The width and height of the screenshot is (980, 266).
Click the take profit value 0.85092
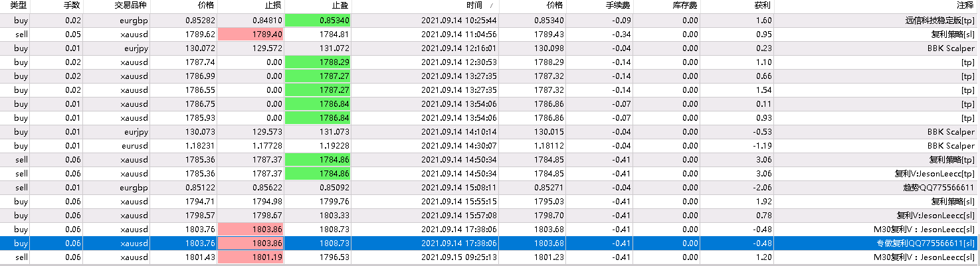pos(334,187)
